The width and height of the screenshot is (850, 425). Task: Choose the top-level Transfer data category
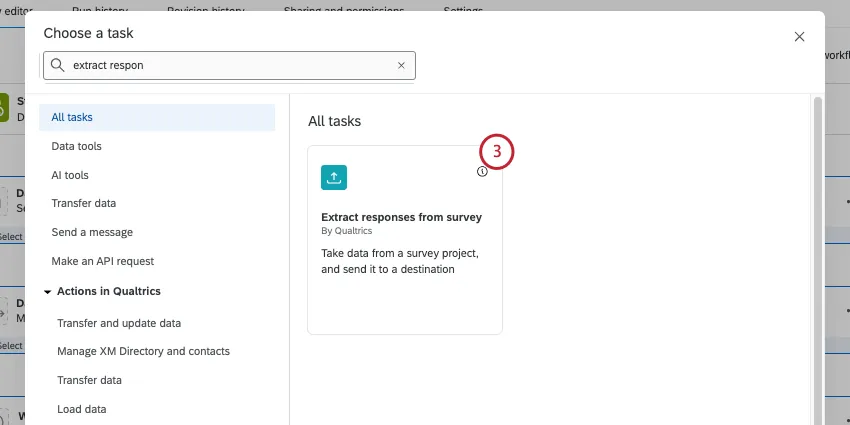click(x=83, y=204)
